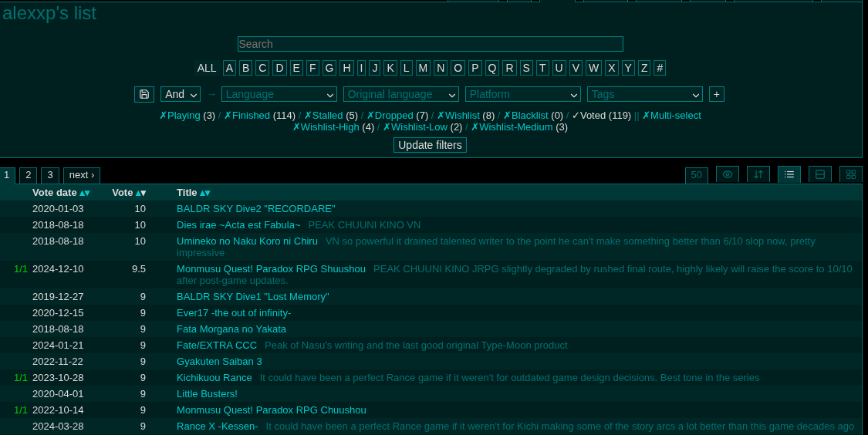This screenshot has height=435, width=868.
Task: Click the save filter floppy disk icon
Action: point(144,94)
